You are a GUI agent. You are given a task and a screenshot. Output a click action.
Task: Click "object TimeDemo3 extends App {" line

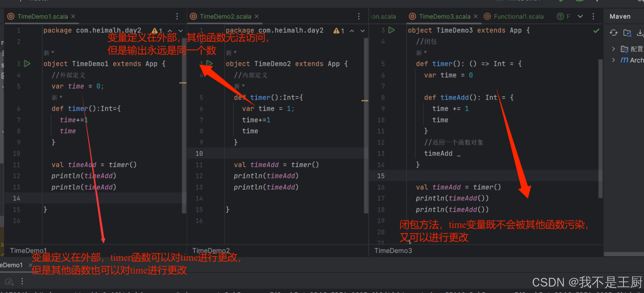[469, 30]
